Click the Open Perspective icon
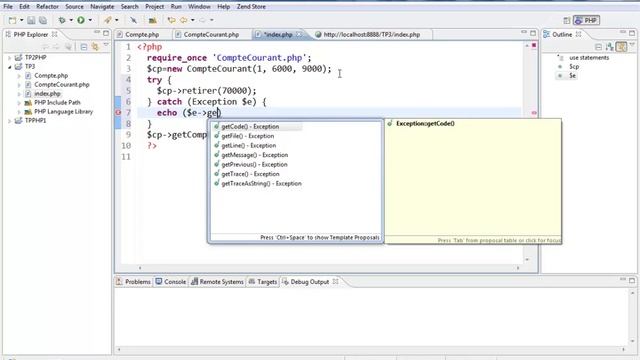640x360 pixels. pyautogui.click(x=567, y=20)
